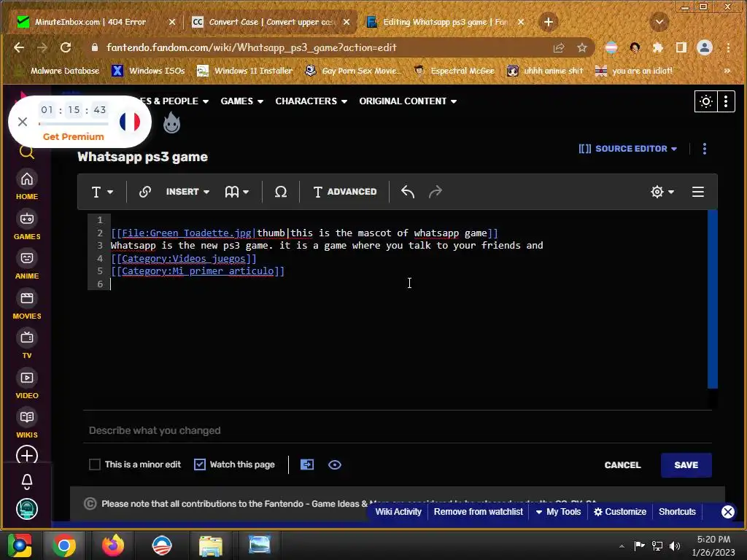Close the bottom toolbar with X
Screen dimensions: 747x560
(727, 511)
